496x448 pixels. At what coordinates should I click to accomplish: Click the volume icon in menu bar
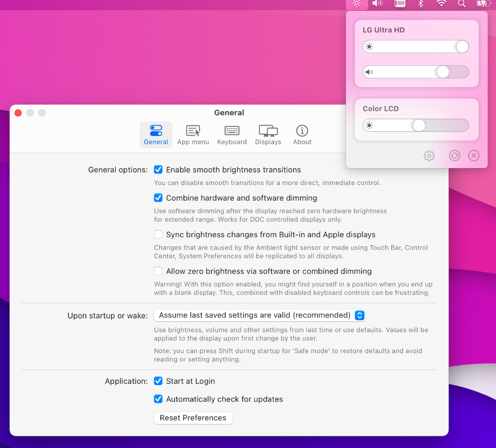pyautogui.click(x=377, y=4)
